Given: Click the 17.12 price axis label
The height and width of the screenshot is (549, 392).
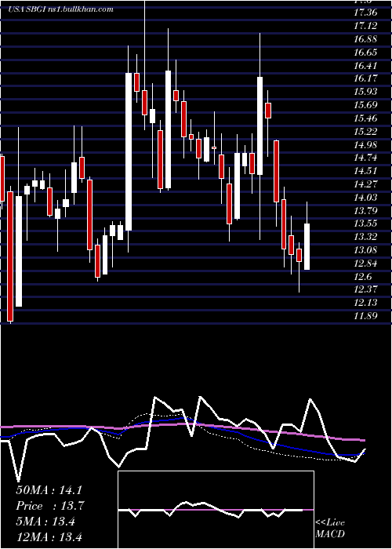Looking at the screenshot, I should click(x=365, y=26).
